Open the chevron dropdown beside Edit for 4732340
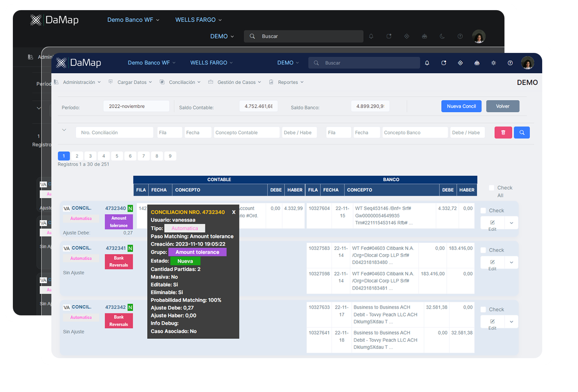Viewport: 578px width, 392px height. click(511, 223)
